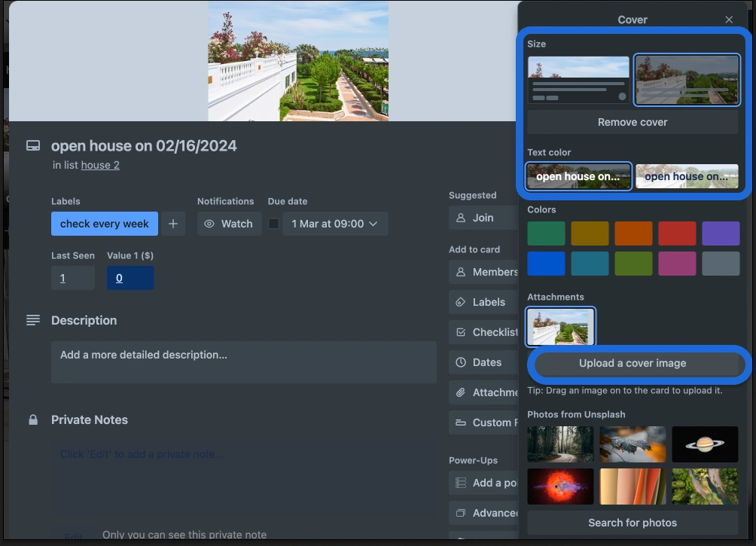Click the Custom Fields icon
Screen dimensions: 756x546
[461, 422]
